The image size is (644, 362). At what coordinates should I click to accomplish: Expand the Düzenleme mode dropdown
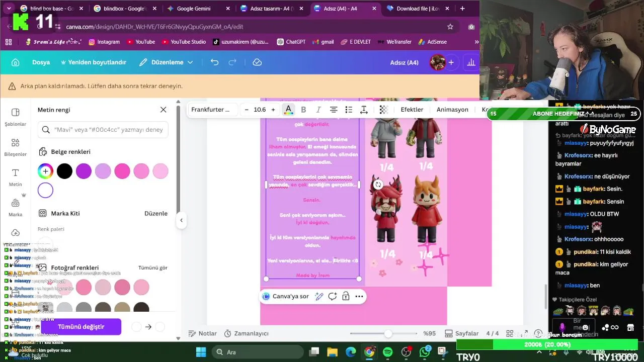pyautogui.click(x=166, y=62)
